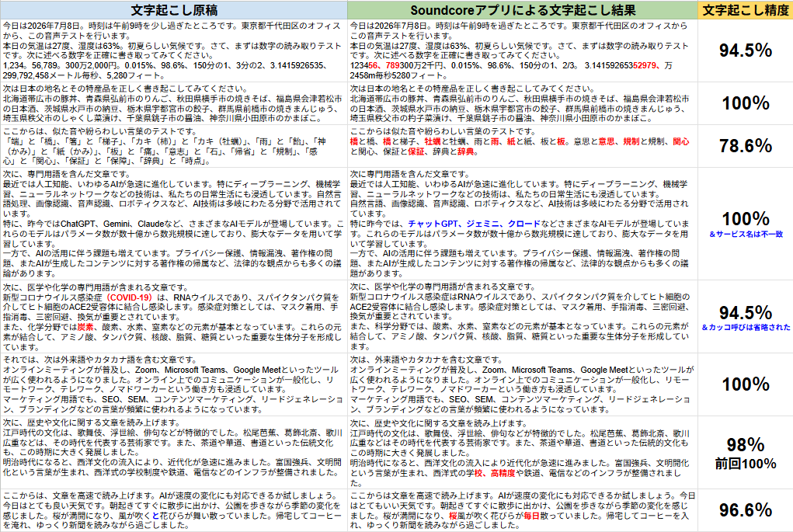793x532 pixels.
Task: Click the 前回100% note
Action: pyautogui.click(x=746, y=464)
